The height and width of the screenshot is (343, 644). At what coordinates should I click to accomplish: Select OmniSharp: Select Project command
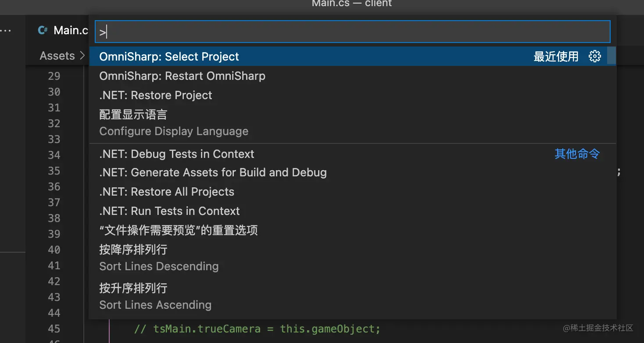tap(353, 56)
